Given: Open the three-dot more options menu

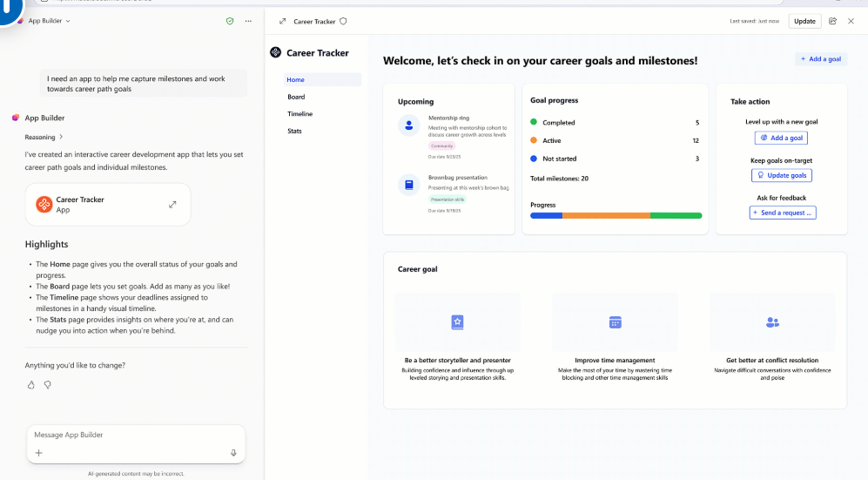Looking at the screenshot, I should point(248,21).
